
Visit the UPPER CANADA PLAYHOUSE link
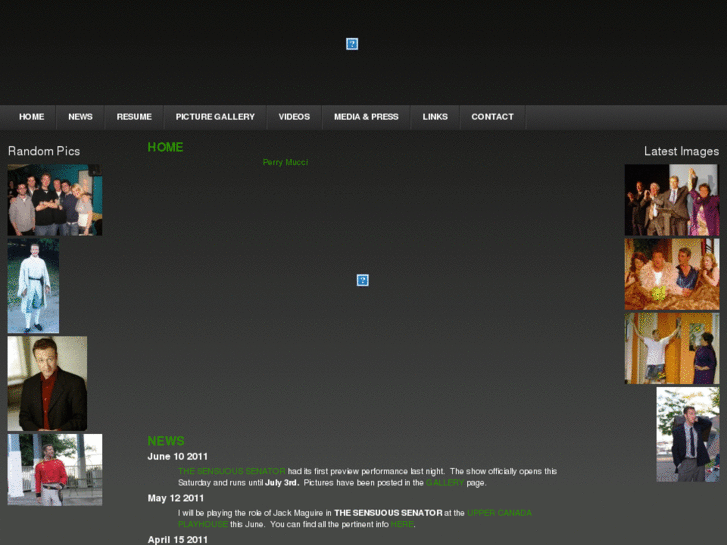tap(499, 513)
